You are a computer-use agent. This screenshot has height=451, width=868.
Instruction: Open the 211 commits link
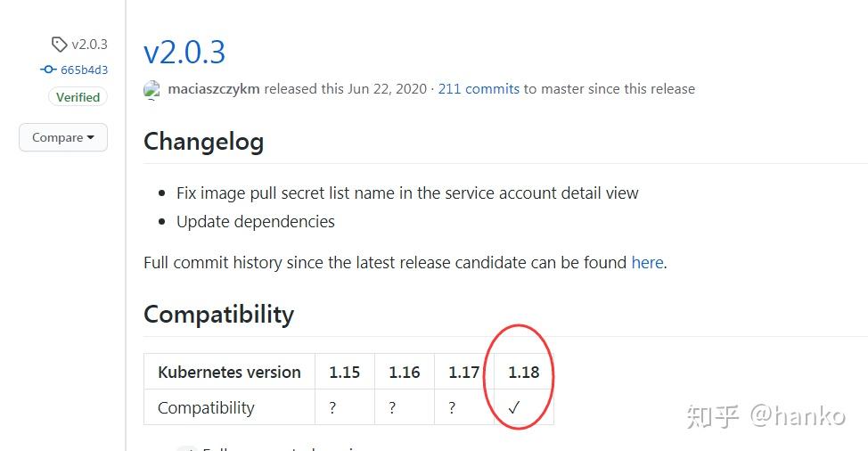click(x=479, y=89)
